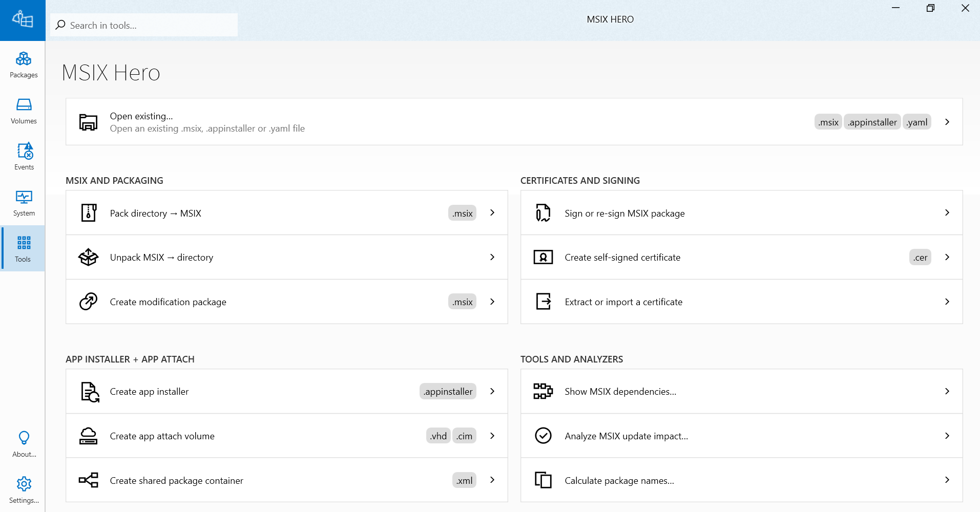The image size is (980, 512).
Task: Open Create app attach volume tool
Action: tap(287, 436)
